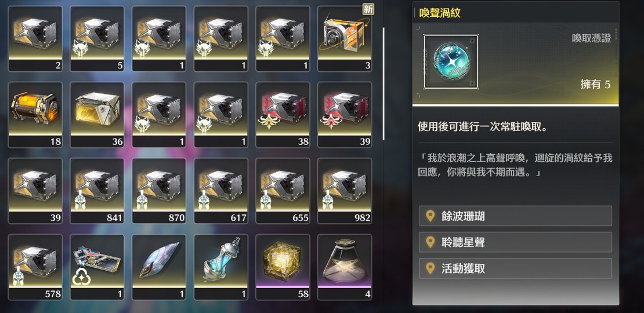This screenshot has width=644, height=313.
Task: Select the silver chest with count 578
Action: [35, 267]
